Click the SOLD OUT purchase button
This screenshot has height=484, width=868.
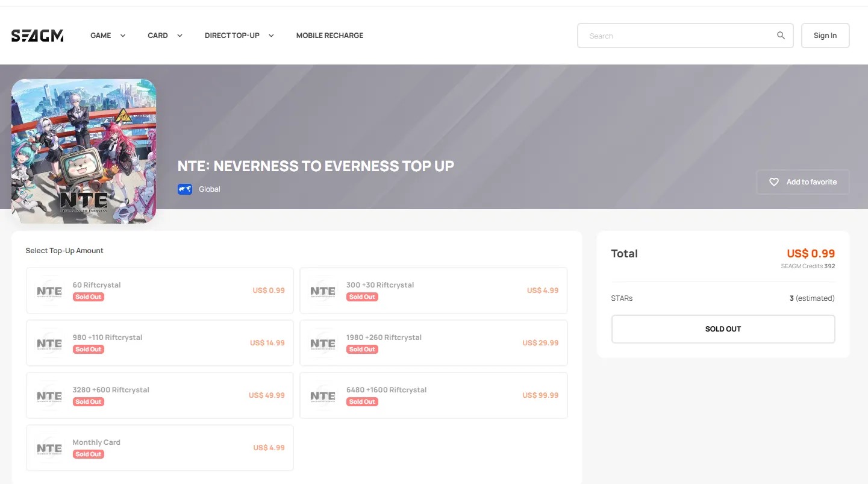tap(723, 329)
